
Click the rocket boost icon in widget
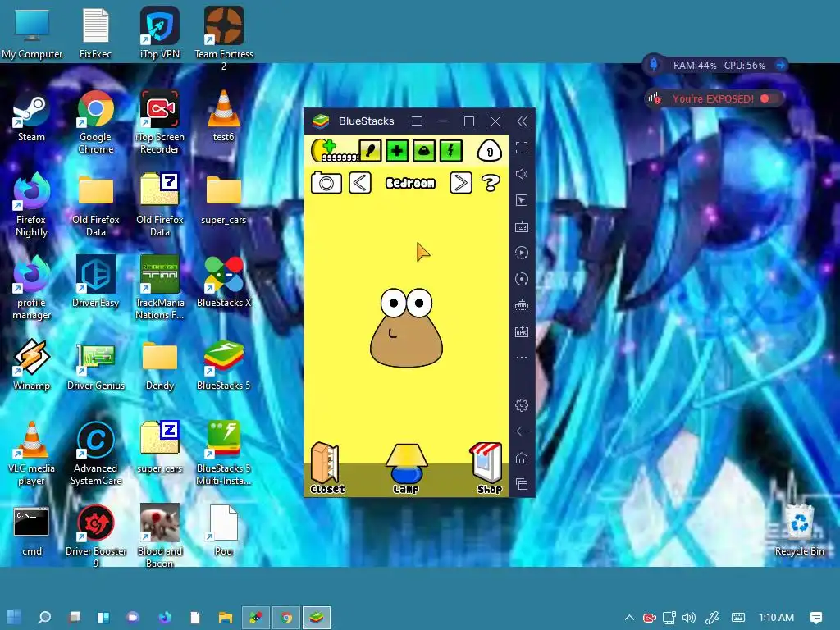pos(654,65)
